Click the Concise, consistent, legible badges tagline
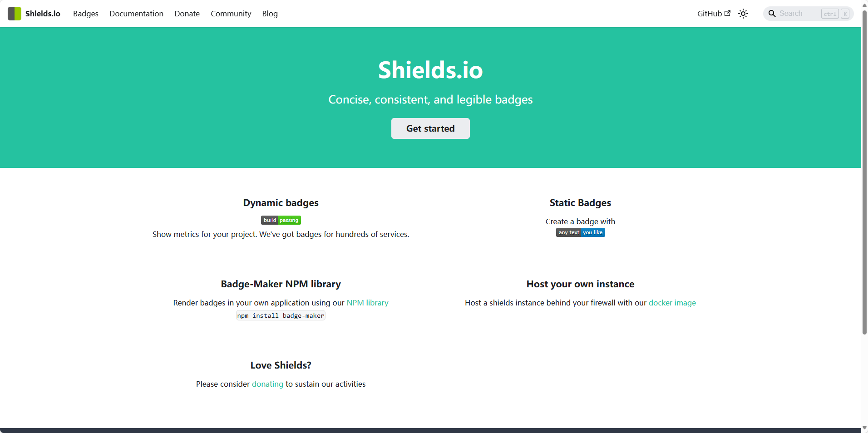 click(x=430, y=99)
